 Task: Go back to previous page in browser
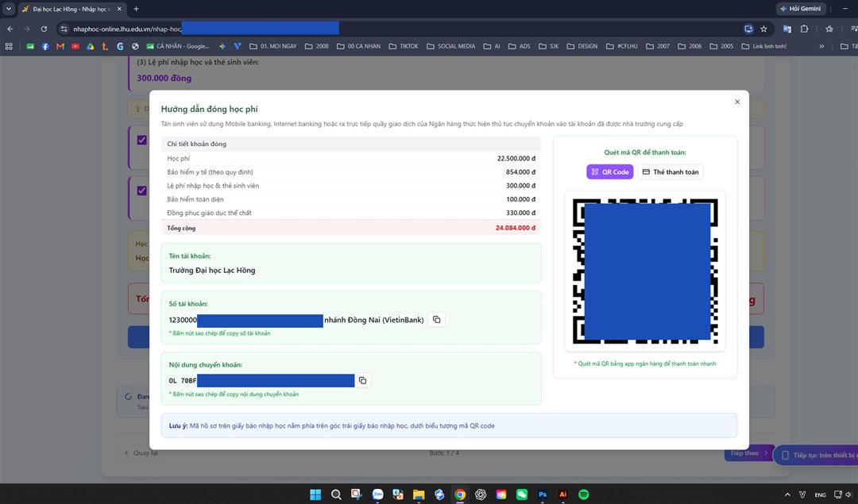point(10,29)
